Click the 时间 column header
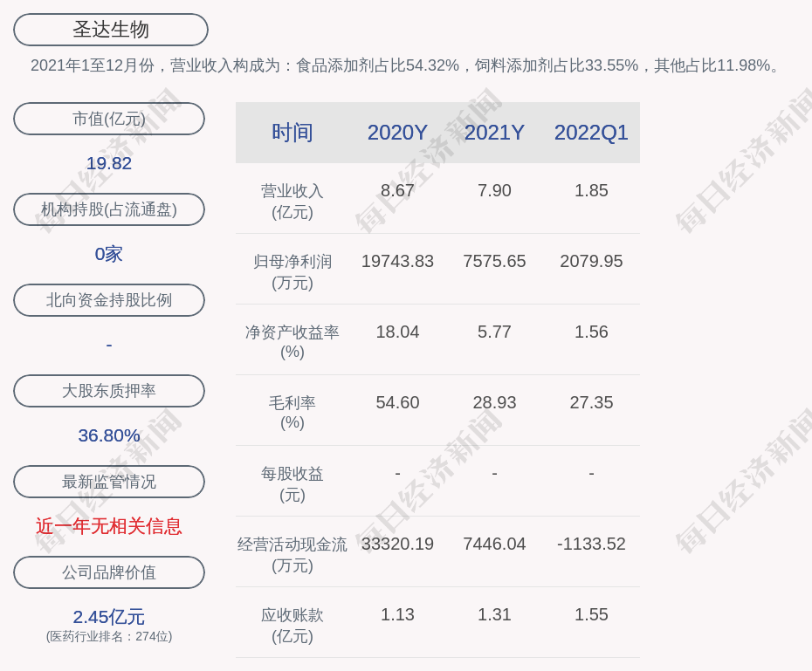Image resolution: width=812 pixels, height=671 pixels. (292, 133)
